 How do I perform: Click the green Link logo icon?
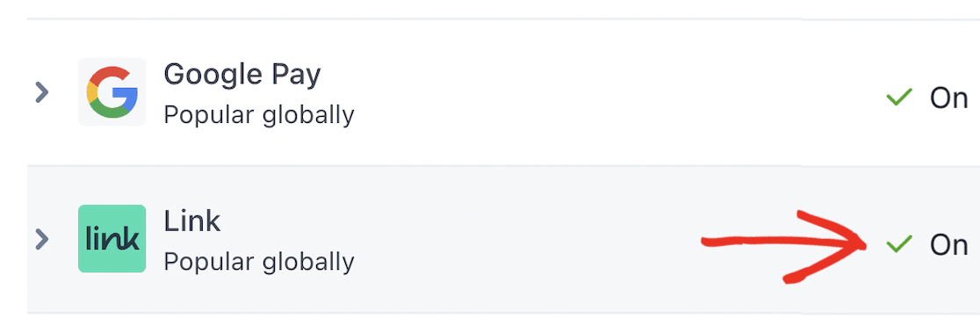112,239
